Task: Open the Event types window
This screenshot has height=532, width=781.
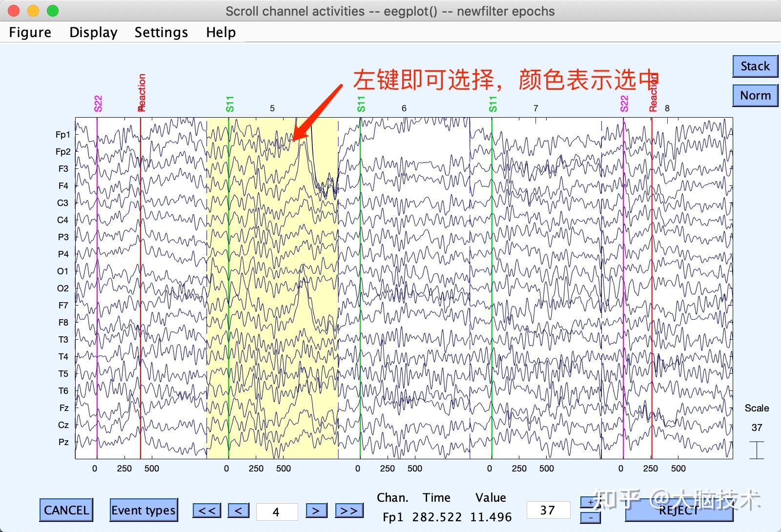Action: coord(144,510)
